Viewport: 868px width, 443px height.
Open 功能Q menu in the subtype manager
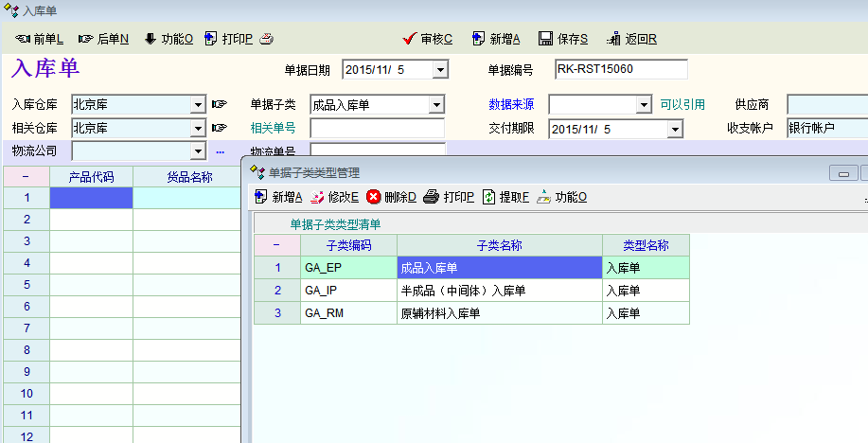click(x=562, y=197)
